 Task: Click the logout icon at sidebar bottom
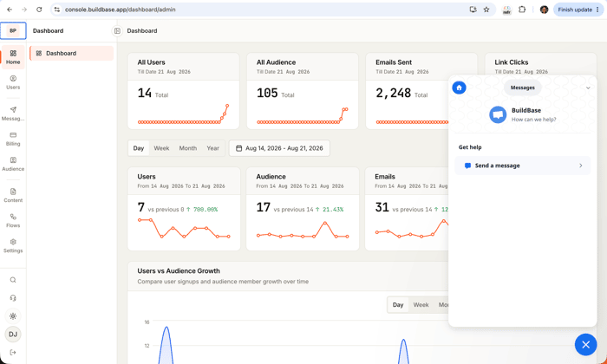click(x=13, y=353)
